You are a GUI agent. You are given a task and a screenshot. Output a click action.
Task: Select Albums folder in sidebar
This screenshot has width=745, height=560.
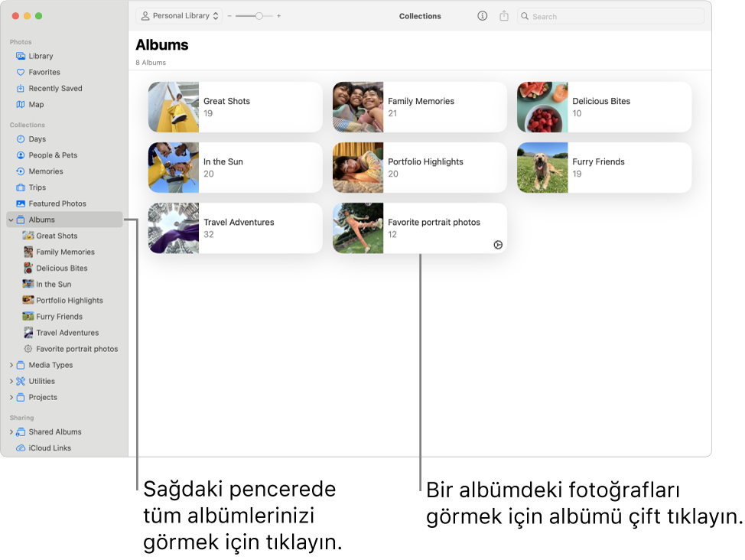tap(64, 220)
